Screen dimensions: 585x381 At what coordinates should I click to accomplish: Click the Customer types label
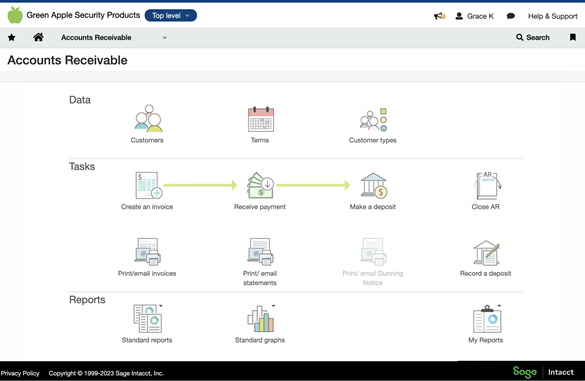click(x=373, y=140)
